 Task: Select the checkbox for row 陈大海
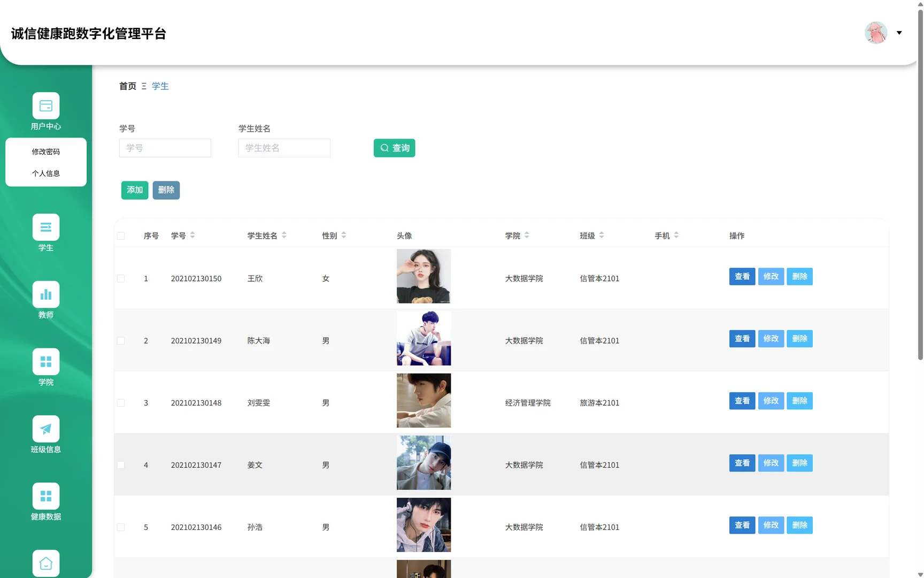point(121,341)
